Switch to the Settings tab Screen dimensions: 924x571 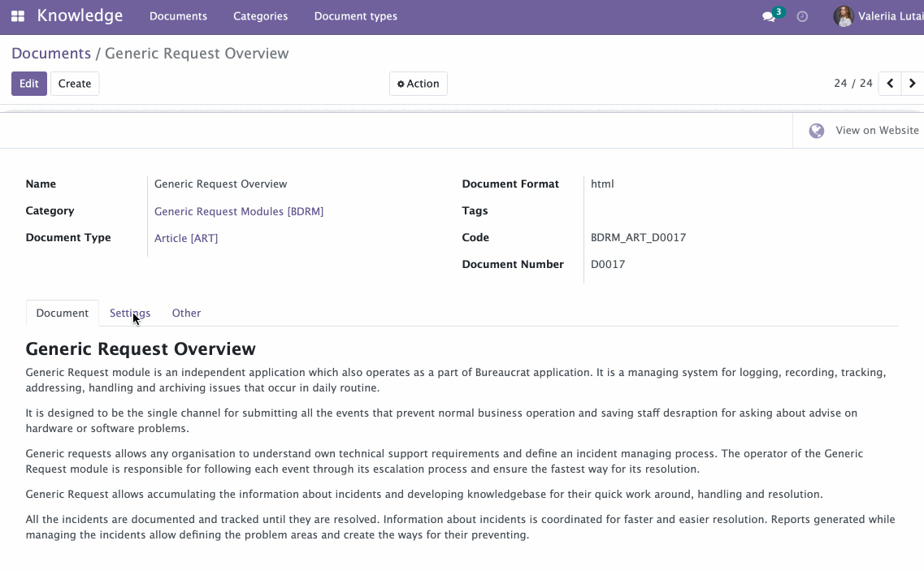click(x=130, y=313)
